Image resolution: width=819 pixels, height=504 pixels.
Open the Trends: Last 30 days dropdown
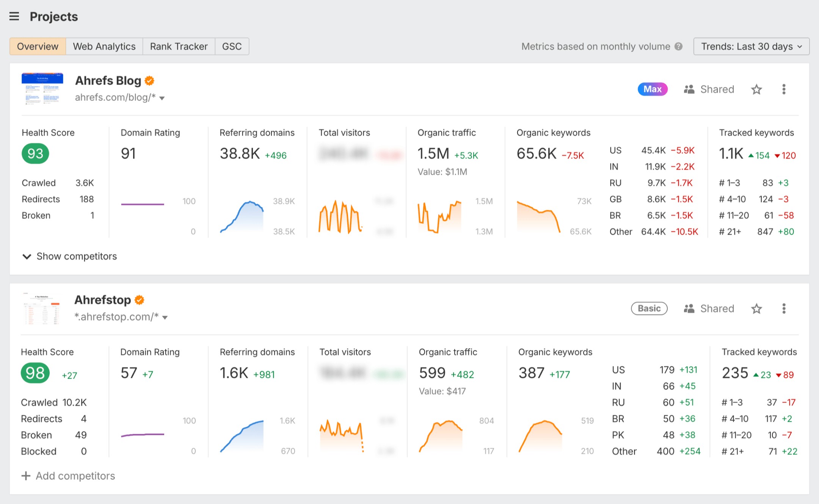pos(751,46)
